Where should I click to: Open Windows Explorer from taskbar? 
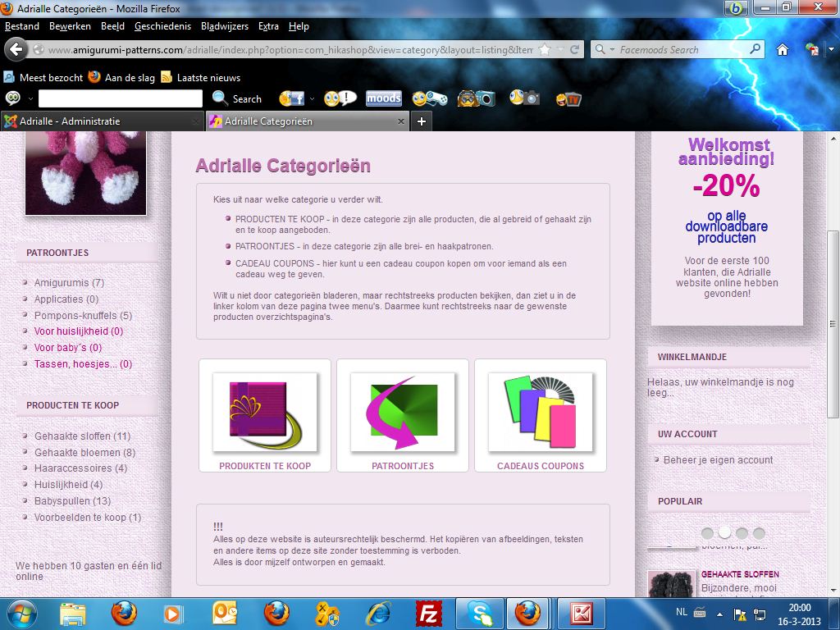click(x=73, y=614)
